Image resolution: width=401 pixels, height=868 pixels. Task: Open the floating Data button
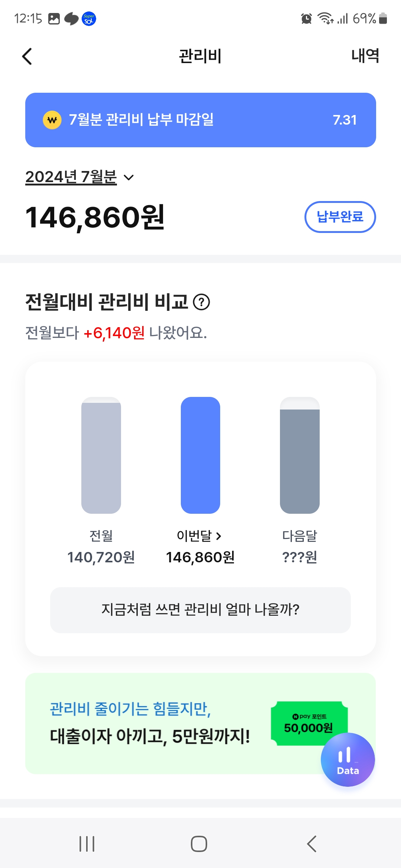point(348,760)
